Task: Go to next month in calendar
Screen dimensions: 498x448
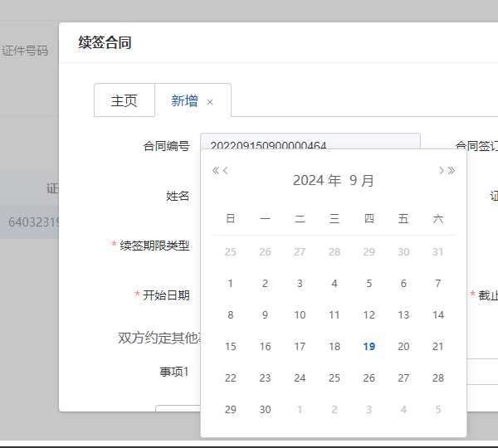Action: [x=442, y=171]
